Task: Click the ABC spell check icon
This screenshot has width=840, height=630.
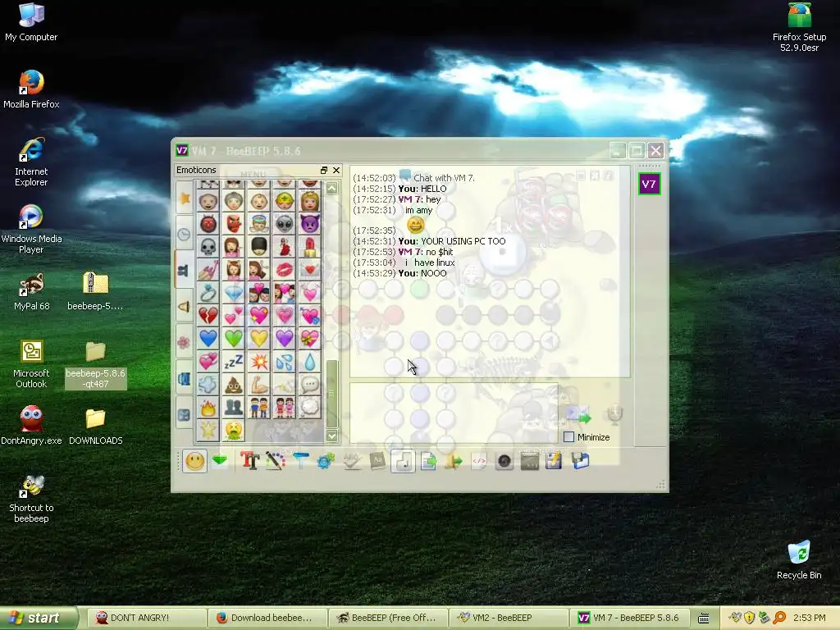Action: [351, 461]
